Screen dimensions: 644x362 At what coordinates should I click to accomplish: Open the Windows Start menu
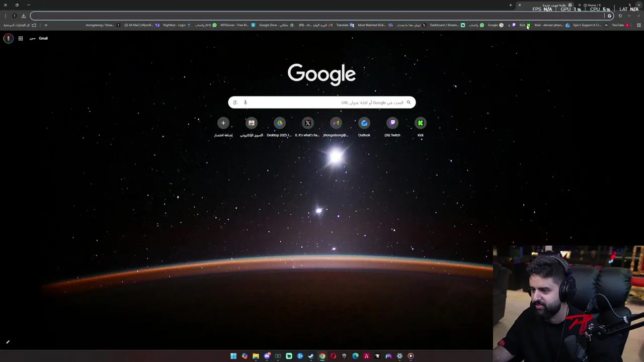(233, 356)
